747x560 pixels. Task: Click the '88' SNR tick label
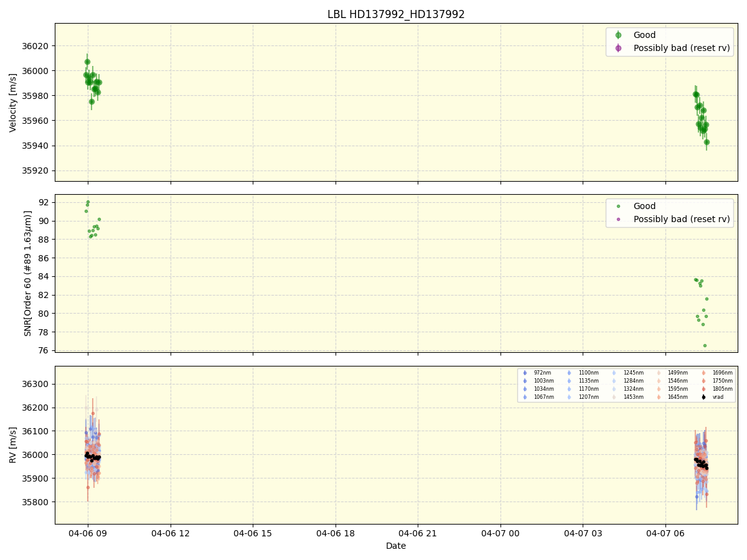point(44,240)
